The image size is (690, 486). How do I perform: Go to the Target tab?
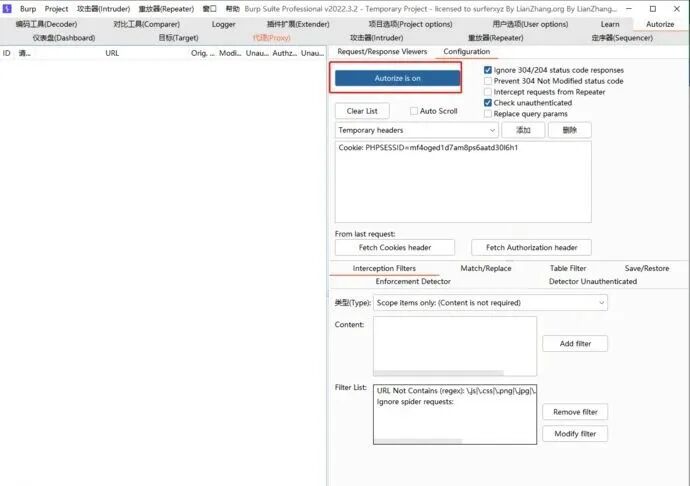tap(178, 38)
